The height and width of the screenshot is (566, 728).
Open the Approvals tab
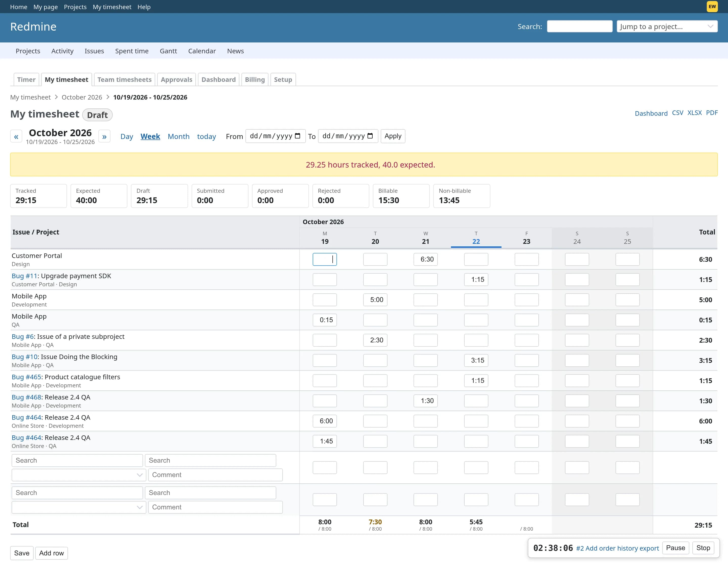click(x=176, y=79)
